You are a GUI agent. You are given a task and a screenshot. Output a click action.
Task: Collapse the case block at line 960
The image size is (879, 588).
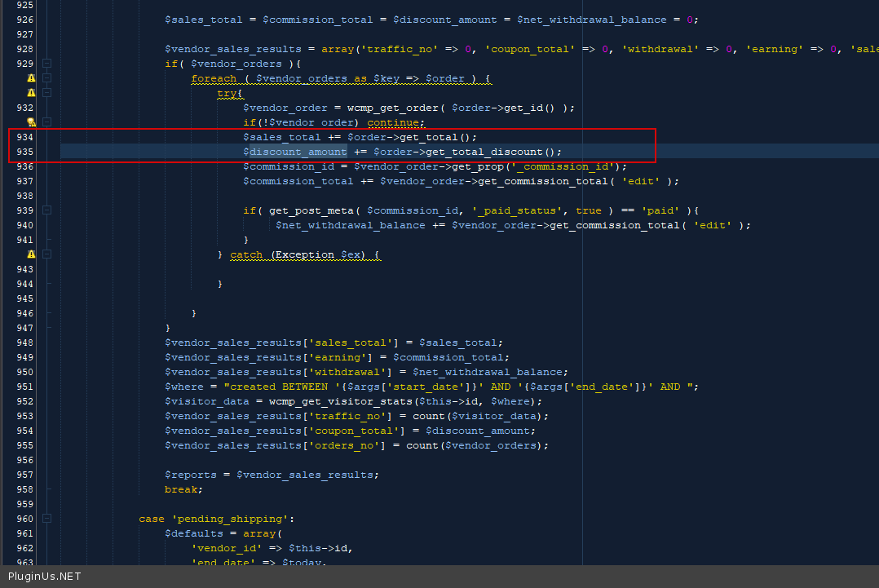[x=47, y=519]
